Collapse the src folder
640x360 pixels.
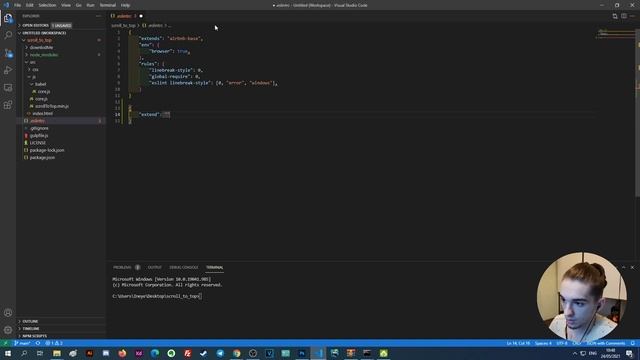pos(33,62)
